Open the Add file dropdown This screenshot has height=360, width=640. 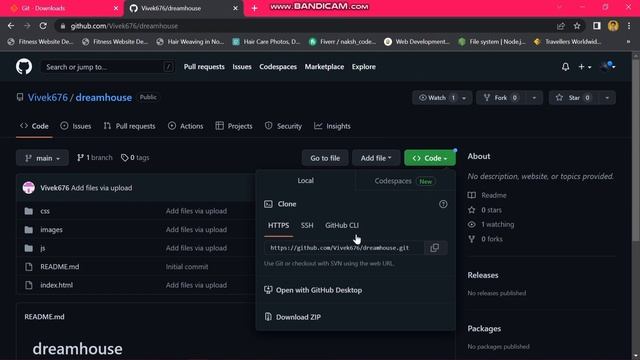376,158
